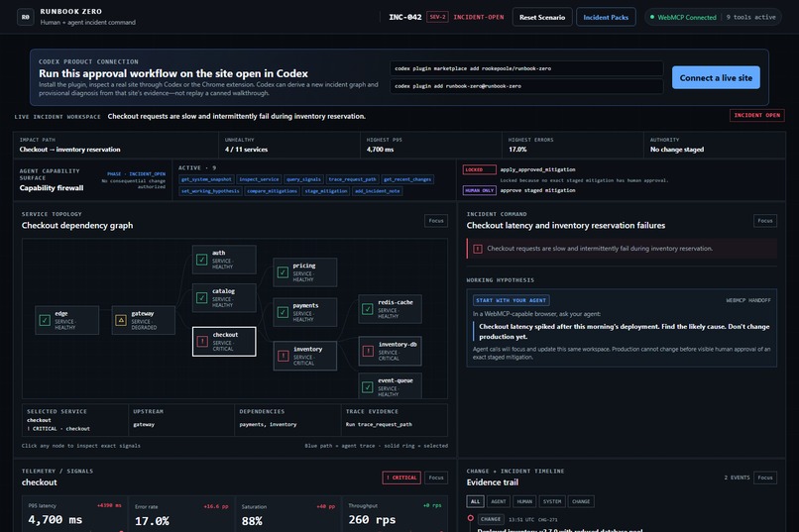The height and width of the screenshot is (532, 799).
Task: Click Reset Scenario button
Action: 542,17
